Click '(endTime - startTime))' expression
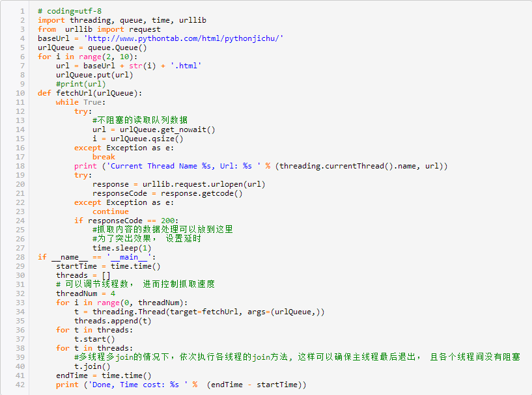532x395 pixels. click(x=257, y=385)
